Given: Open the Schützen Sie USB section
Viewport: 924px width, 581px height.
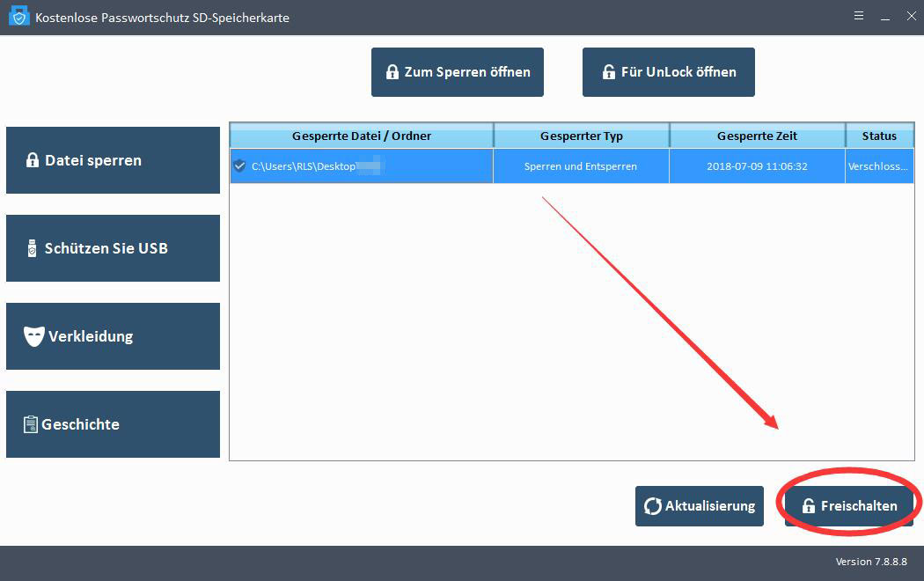Looking at the screenshot, I should pyautogui.click(x=113, y=248).
